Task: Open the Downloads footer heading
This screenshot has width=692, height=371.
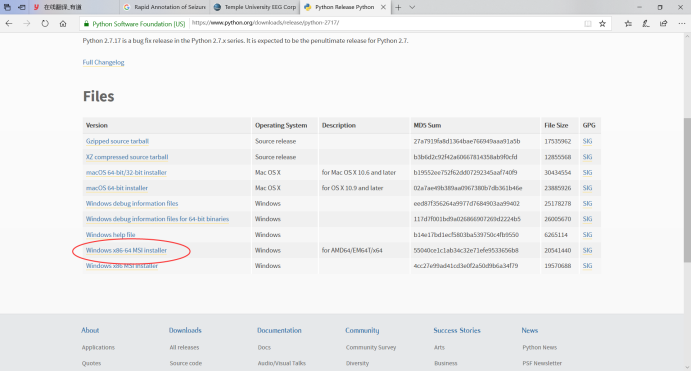Action: pos(185,330)
